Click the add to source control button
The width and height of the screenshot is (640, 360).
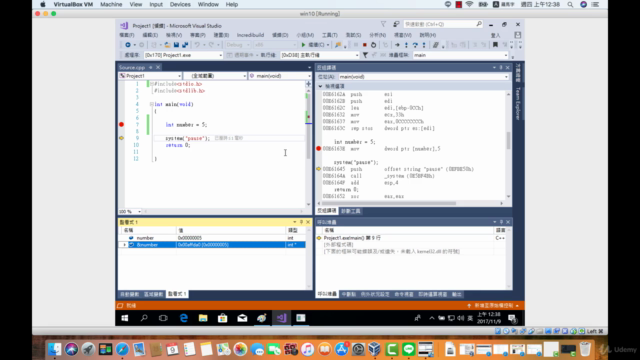point(493,306)
